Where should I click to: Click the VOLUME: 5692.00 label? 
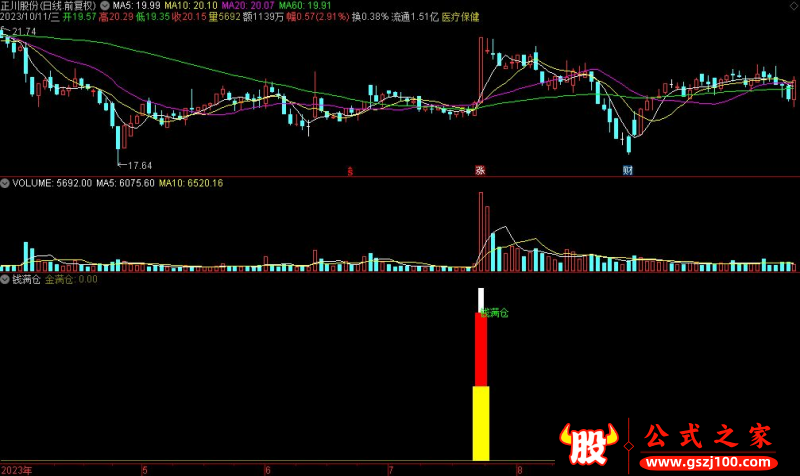(52, 183)
